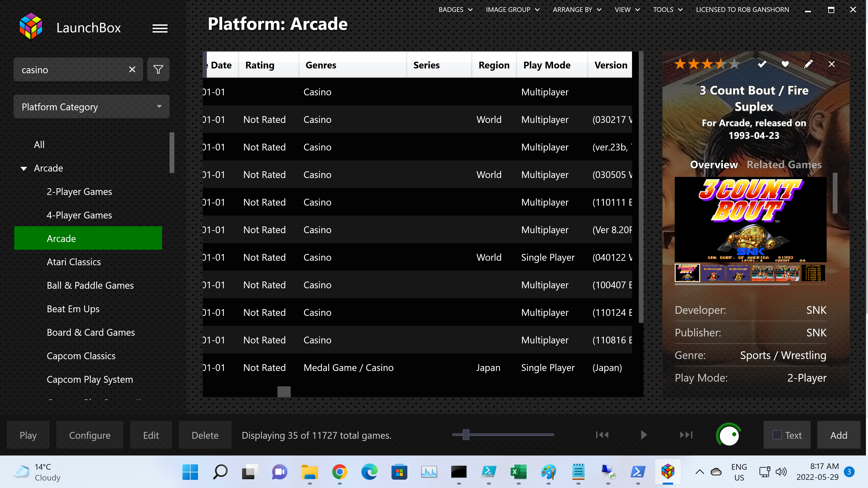Open Microsoft Store from taskbar

[399, 472]
